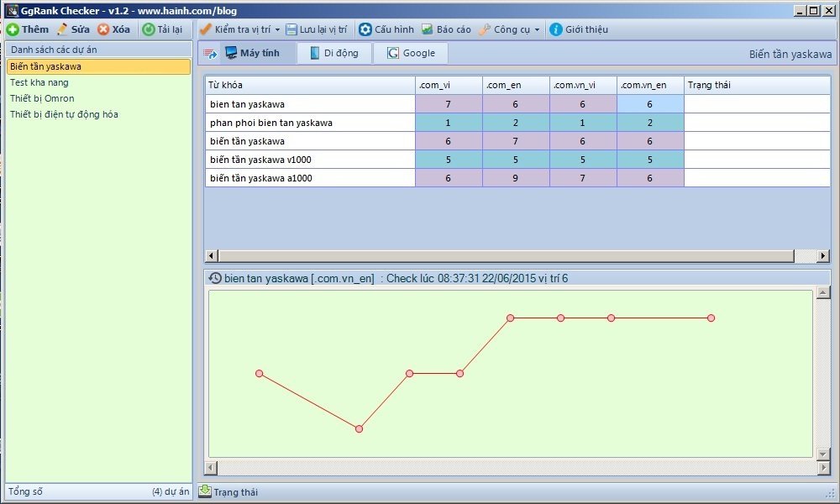Click the green Thêm add icon
The height and width of the screenshot is (504, 840).
(x=13, y=30)
